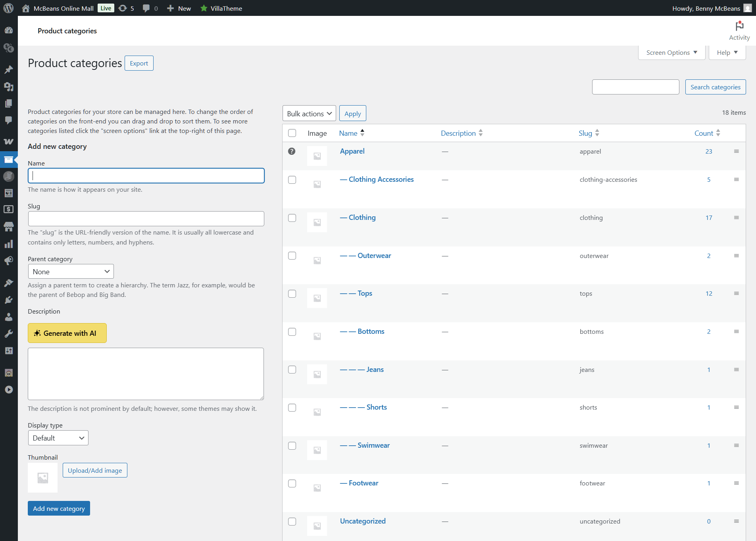This screenshot has height=541, width=756.
Task: Open Appearance paintbrush in sidebar
Action: [x=9, y=283]
